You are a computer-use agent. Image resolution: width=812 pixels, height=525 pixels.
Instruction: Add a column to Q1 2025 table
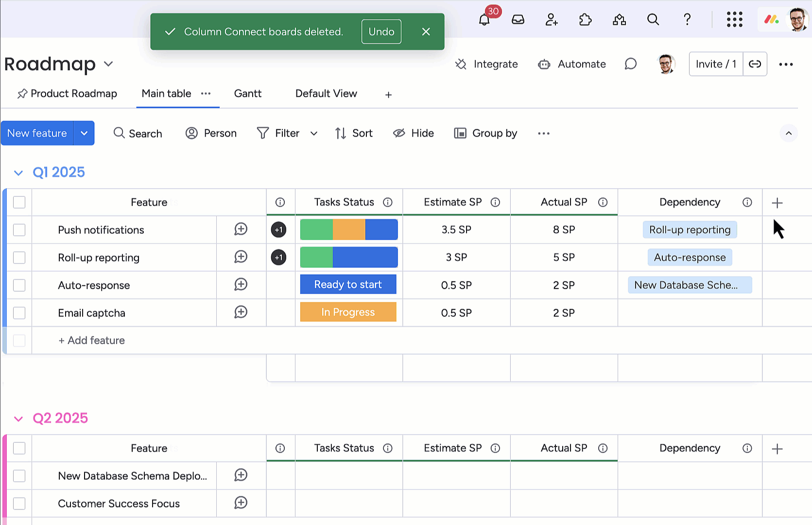coord(777,203)
